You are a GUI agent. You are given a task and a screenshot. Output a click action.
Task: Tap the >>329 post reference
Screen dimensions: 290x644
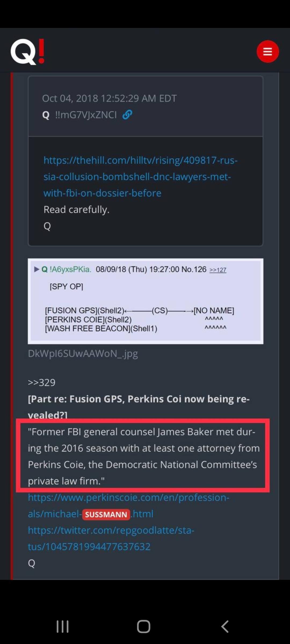(42, 382)
